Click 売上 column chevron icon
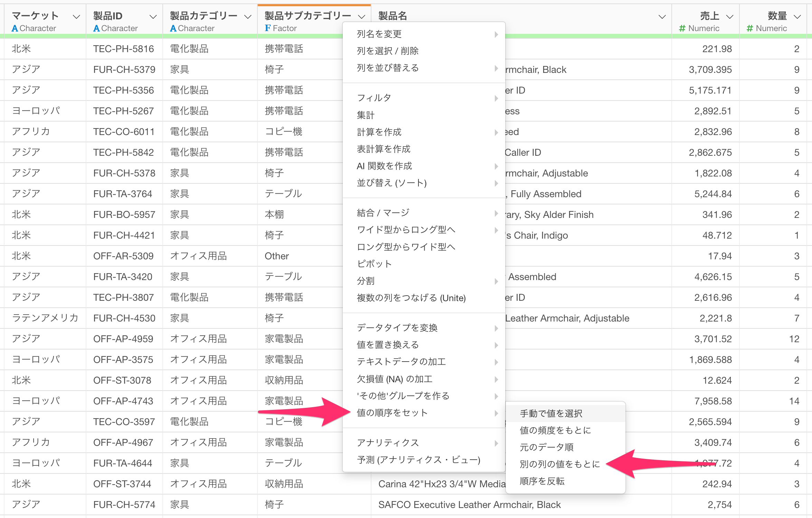812x518 pixels. [729, 17]
